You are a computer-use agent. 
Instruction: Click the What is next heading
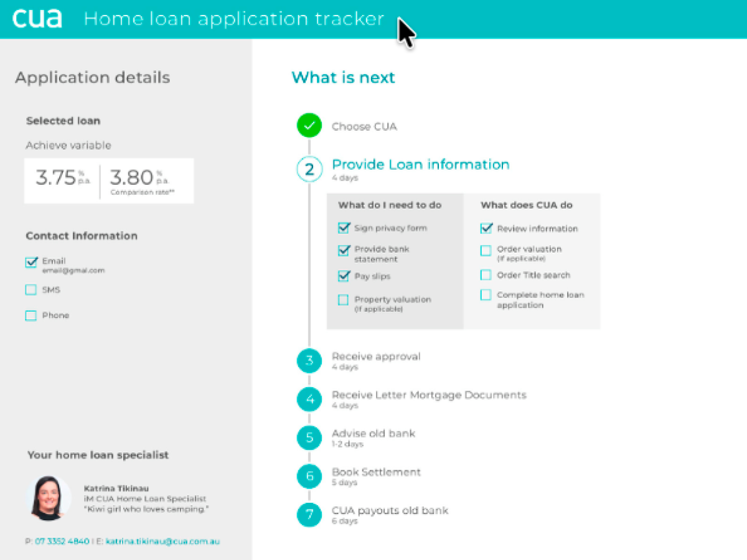[343, 78]
